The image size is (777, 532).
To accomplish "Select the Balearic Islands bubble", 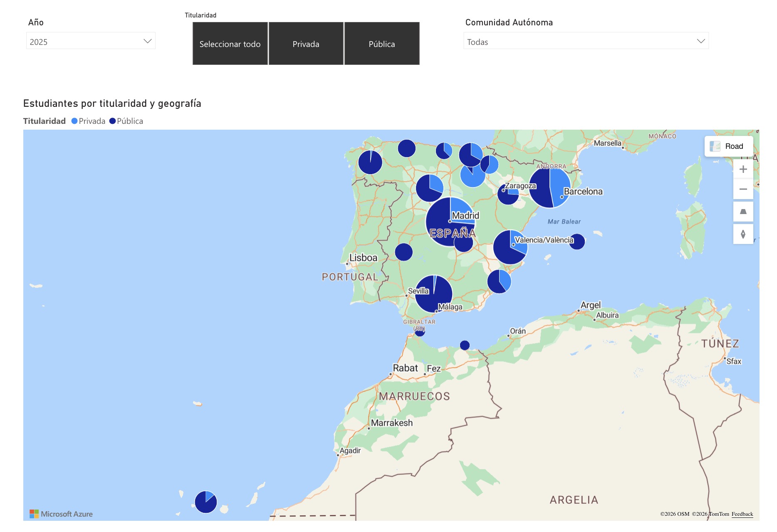I will pos(577,241).
